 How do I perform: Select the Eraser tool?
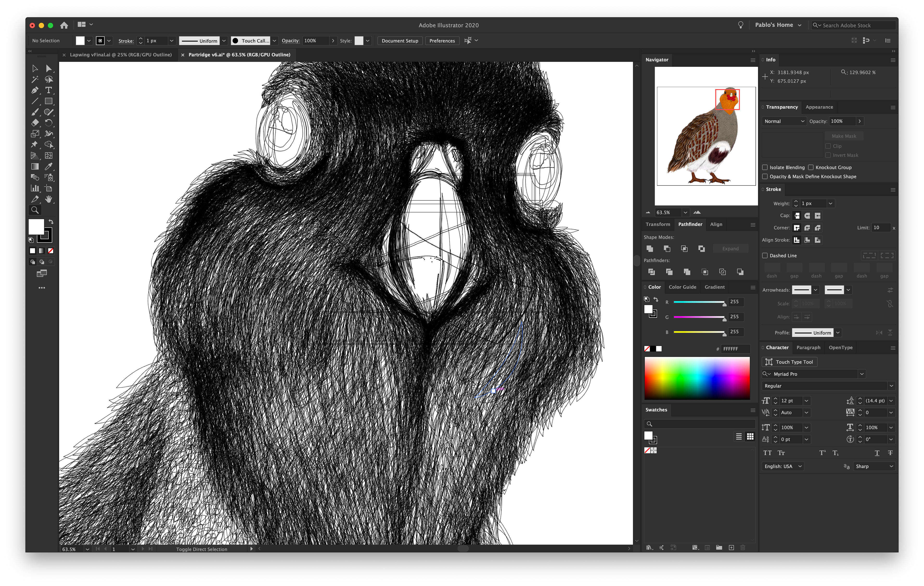coord(35,123)
